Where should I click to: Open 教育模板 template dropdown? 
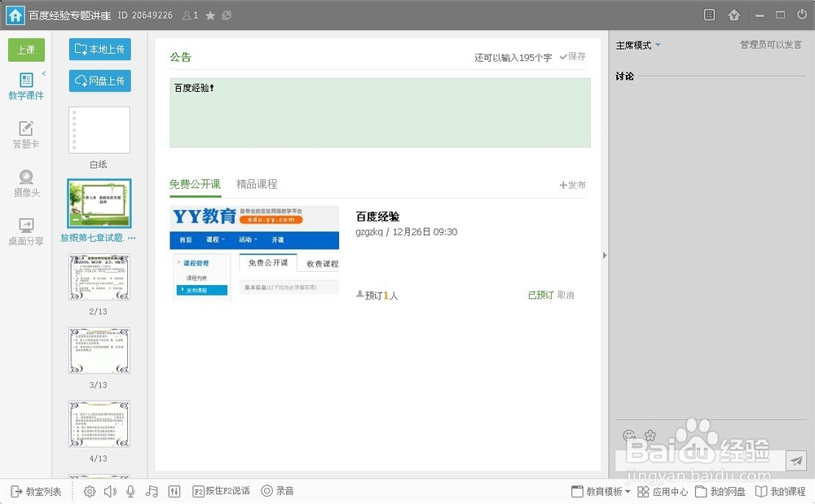click(x=601, y=491)
